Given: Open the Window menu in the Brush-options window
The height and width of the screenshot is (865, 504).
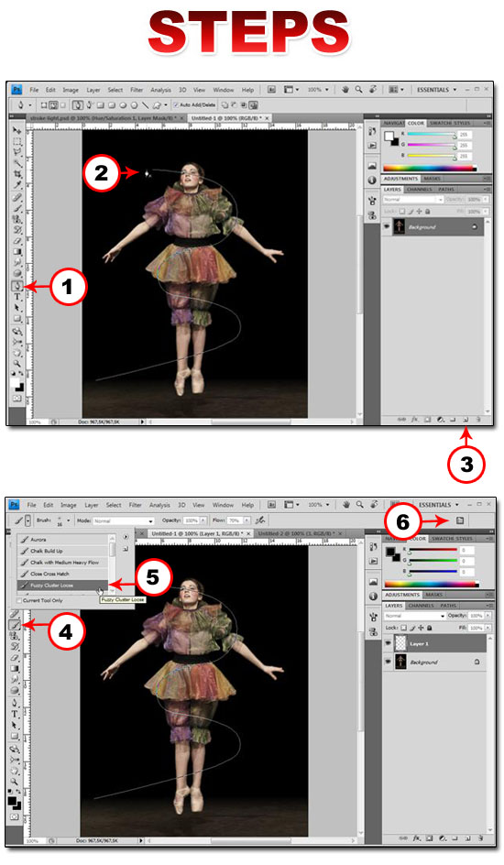Looking at the screenshot, I should point(223,505).
